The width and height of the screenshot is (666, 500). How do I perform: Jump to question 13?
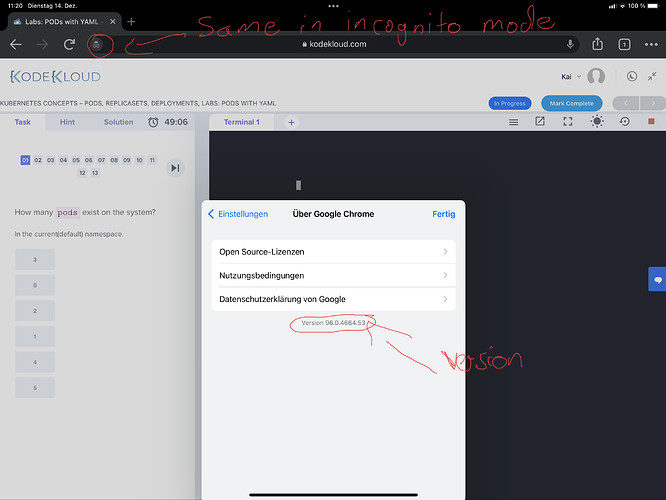pyautogui.click(x=95, y=173)
